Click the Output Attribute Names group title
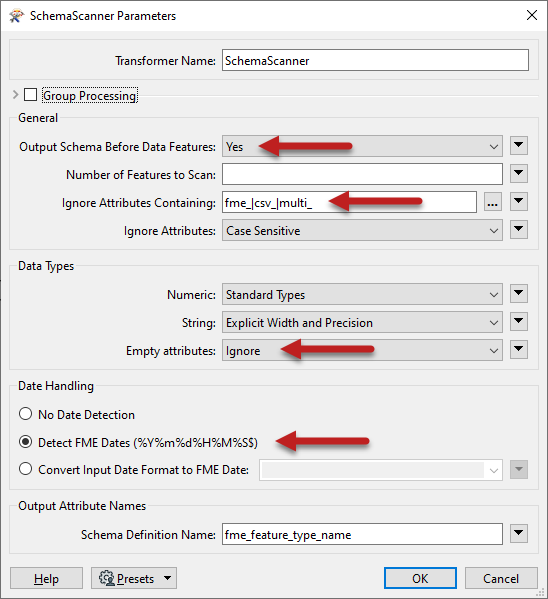Viewport: 548px width, 599px height. [82, 506]
